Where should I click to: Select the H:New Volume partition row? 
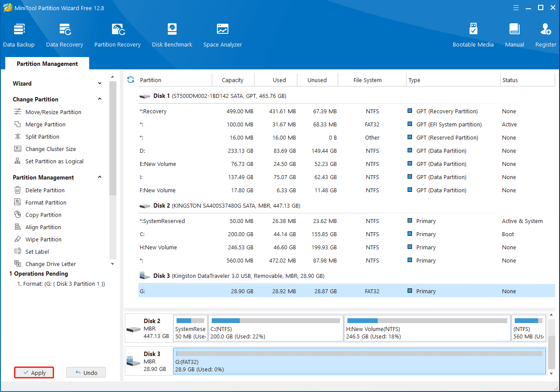[347, 248]
